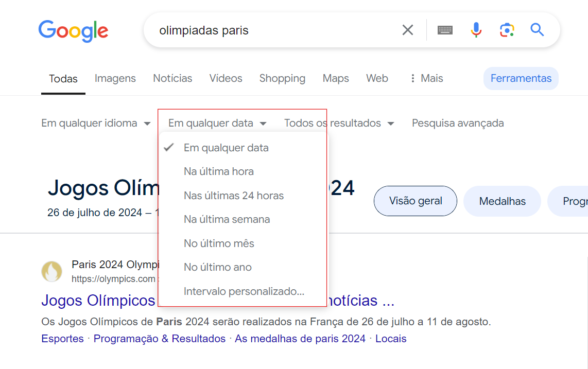Clear the search query with the X icon
This screenshot has width=588, height=369.
407,29
